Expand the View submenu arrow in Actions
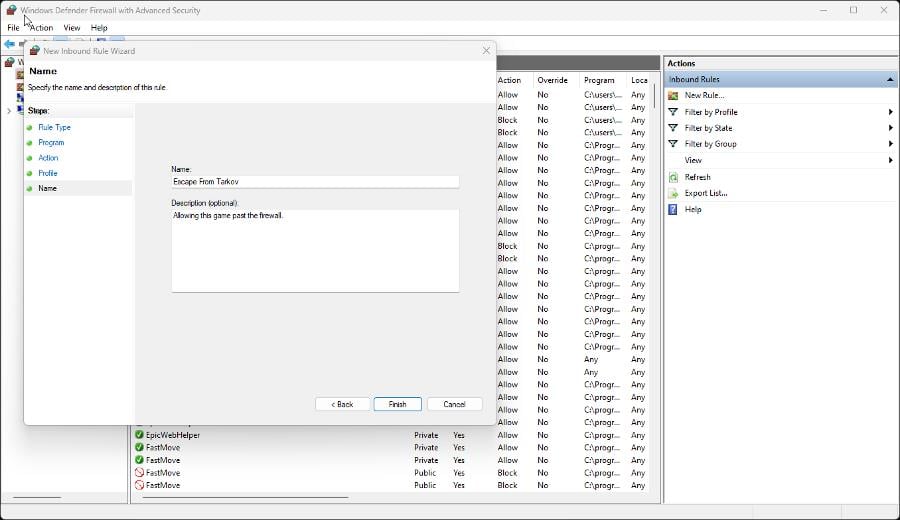 tap(890, 160)
